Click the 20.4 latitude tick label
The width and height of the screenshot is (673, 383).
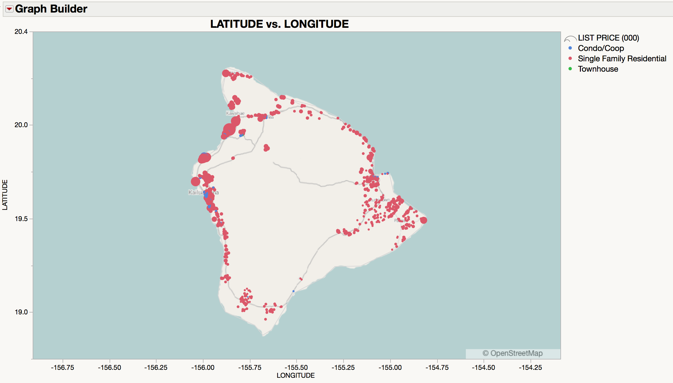point(21,31)
